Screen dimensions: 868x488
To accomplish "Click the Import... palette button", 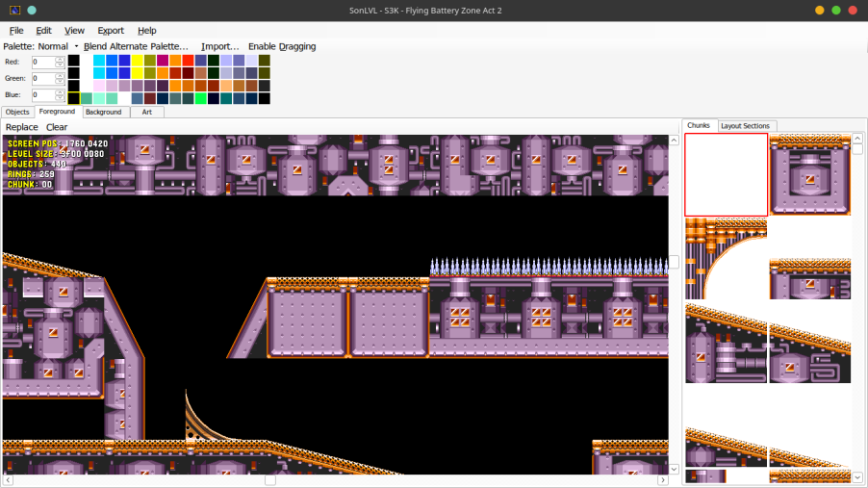I will click(x=219, y=46).
